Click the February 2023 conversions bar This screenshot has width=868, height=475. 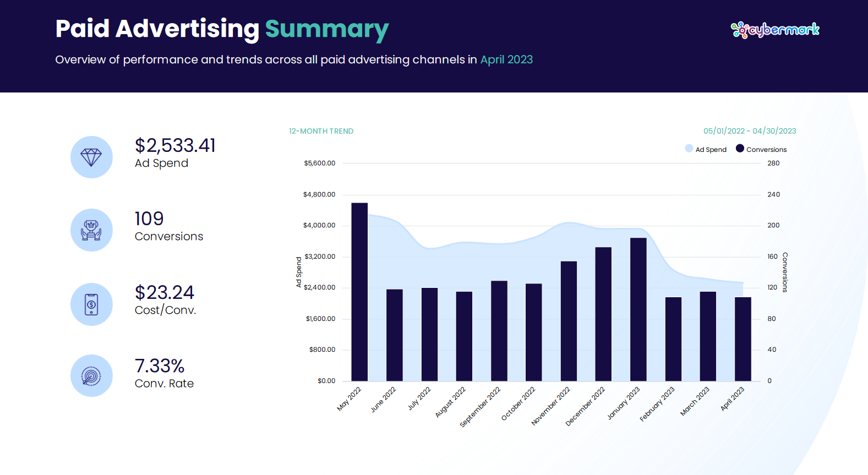coord(673,339)
